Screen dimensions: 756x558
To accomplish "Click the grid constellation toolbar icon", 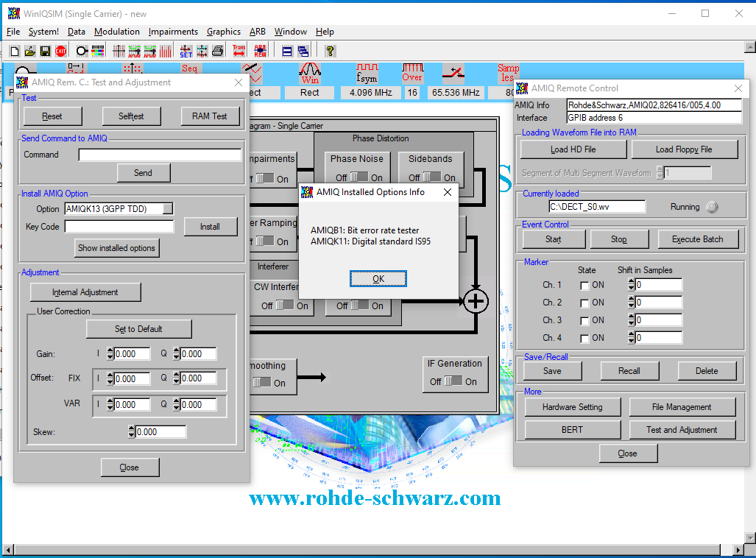I will point(119,51).
